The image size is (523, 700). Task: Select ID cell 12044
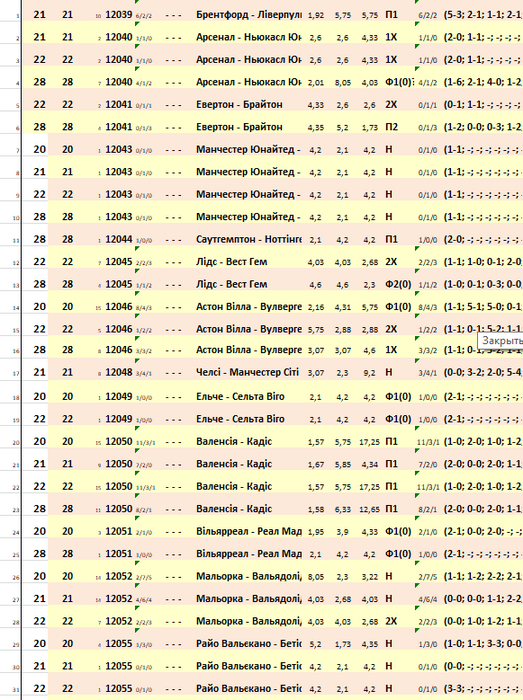pos(119,239)
